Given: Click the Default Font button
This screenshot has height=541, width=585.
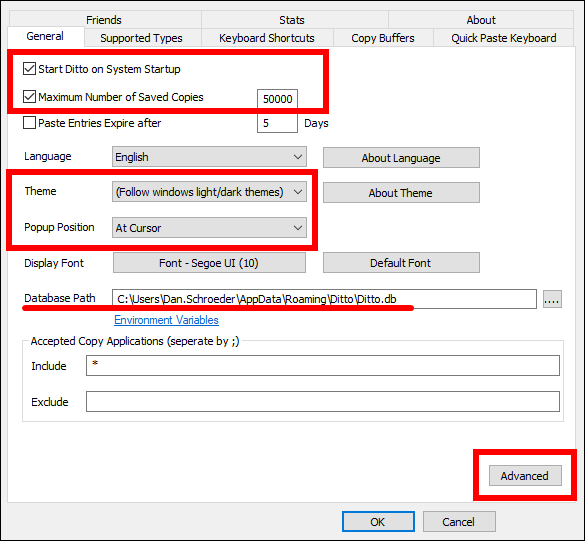Looking at the screenshot, I should (401, 263).
